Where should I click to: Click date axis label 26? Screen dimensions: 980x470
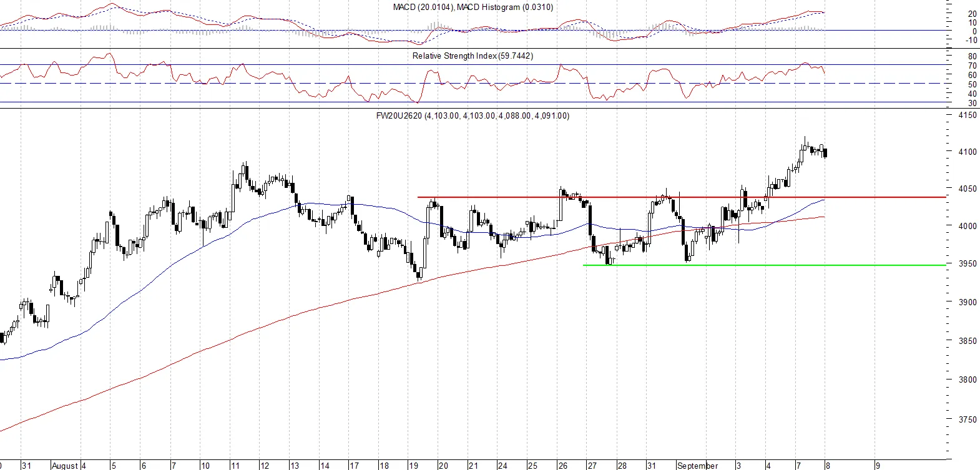click(562, 466)
